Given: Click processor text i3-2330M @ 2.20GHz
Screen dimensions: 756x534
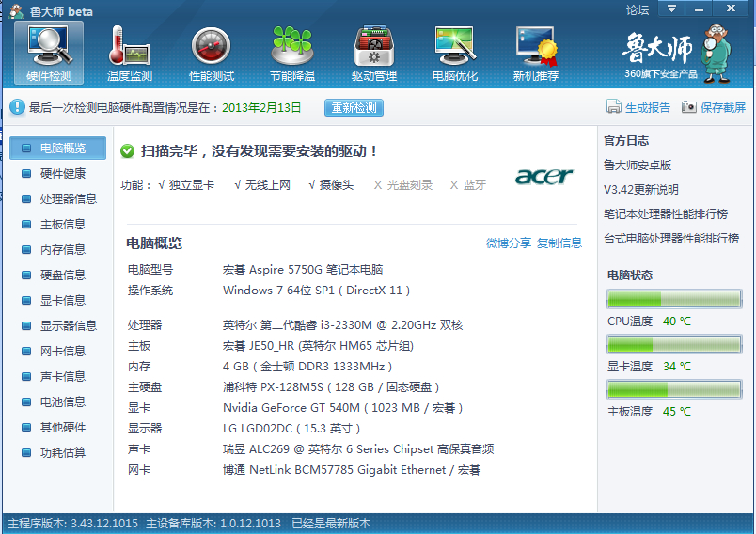Looking at the screenshot, I should [378, 325].
